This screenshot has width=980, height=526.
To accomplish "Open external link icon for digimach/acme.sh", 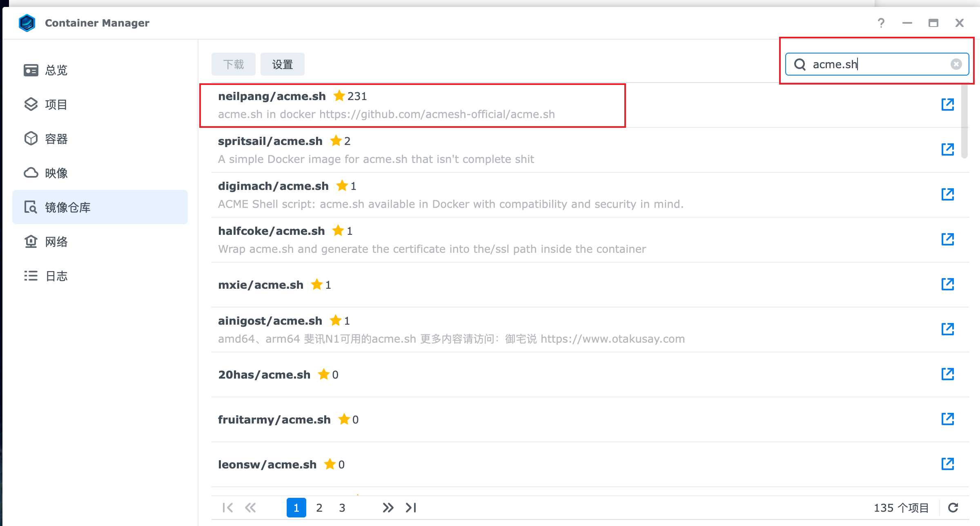I will [947, 194].
